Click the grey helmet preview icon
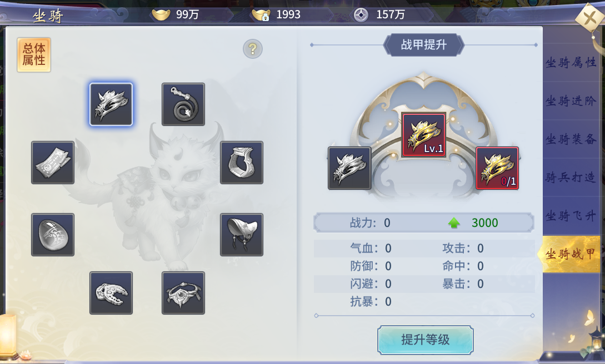605x364 pixels. (x=349, y=168)
